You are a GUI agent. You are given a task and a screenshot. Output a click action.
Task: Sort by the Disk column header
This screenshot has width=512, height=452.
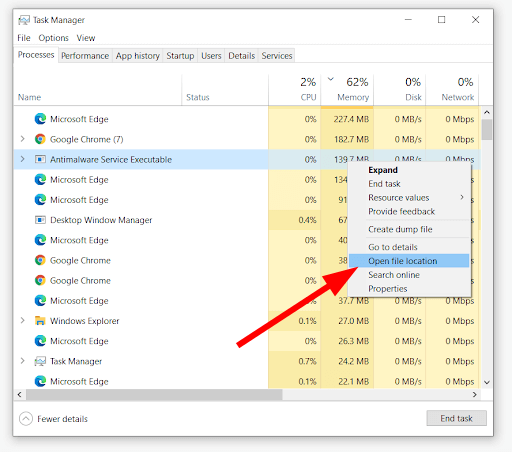(400, 90)
